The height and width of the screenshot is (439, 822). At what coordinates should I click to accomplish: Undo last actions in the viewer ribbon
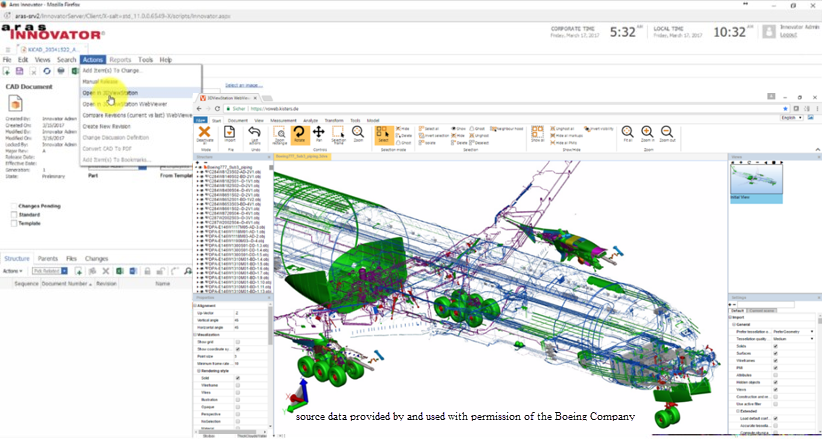254,135
